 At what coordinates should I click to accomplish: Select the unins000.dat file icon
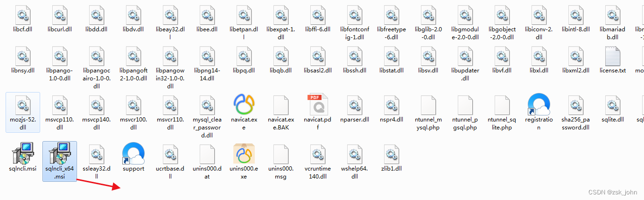207,154
